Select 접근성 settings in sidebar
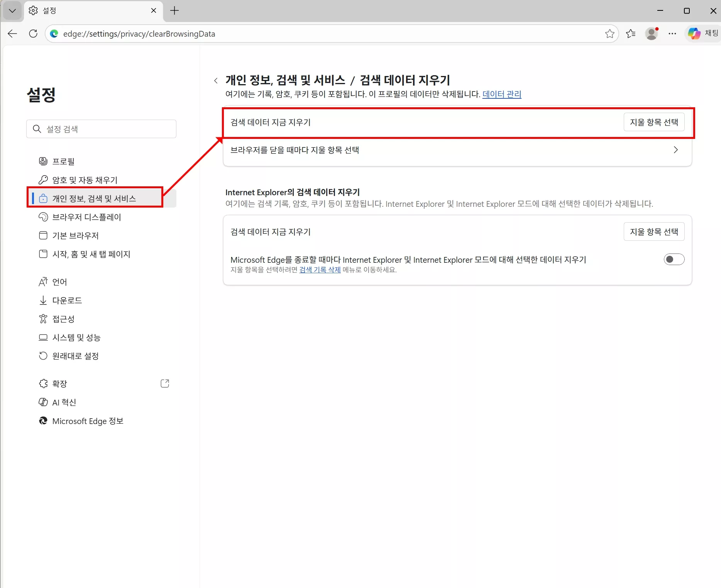The height and width of the screenshot is (588, 721). coord(64,319)
